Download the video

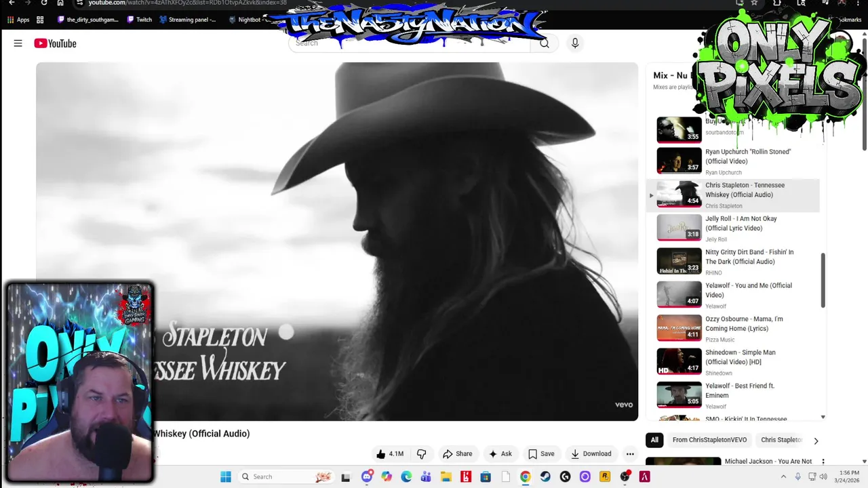click(591, 454)
